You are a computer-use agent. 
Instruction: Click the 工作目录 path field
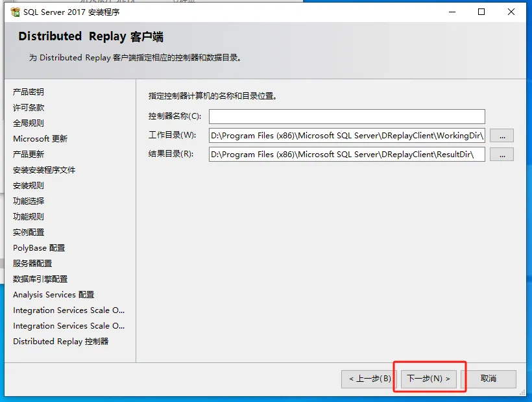click(346, 136)
